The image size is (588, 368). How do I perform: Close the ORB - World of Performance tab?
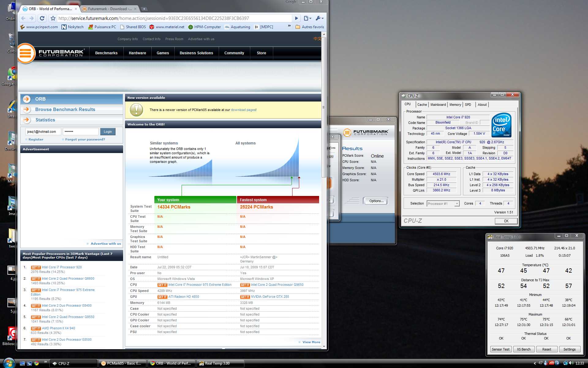pos(76,9)
